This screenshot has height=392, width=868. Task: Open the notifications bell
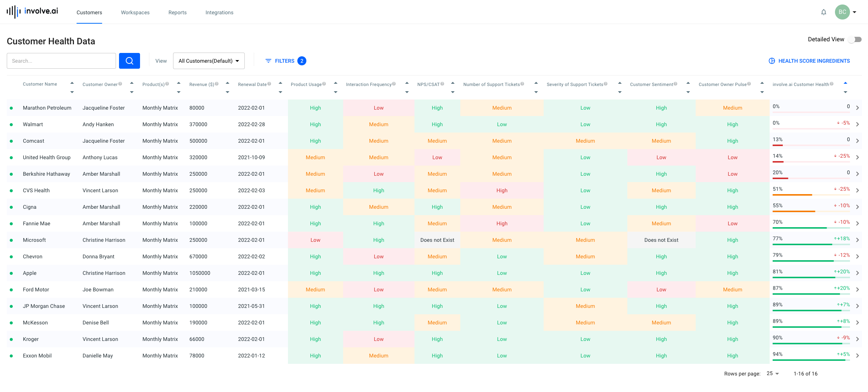point(823,12)
